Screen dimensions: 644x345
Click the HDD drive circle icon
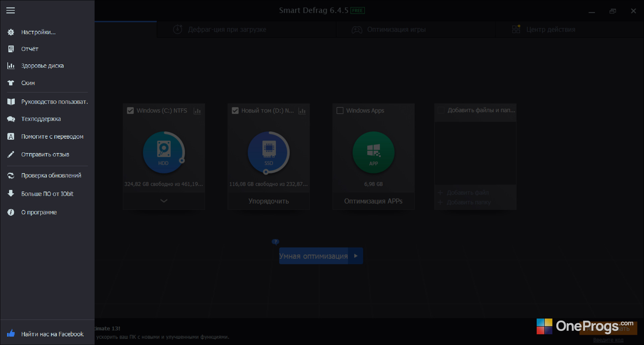point(164,152)
